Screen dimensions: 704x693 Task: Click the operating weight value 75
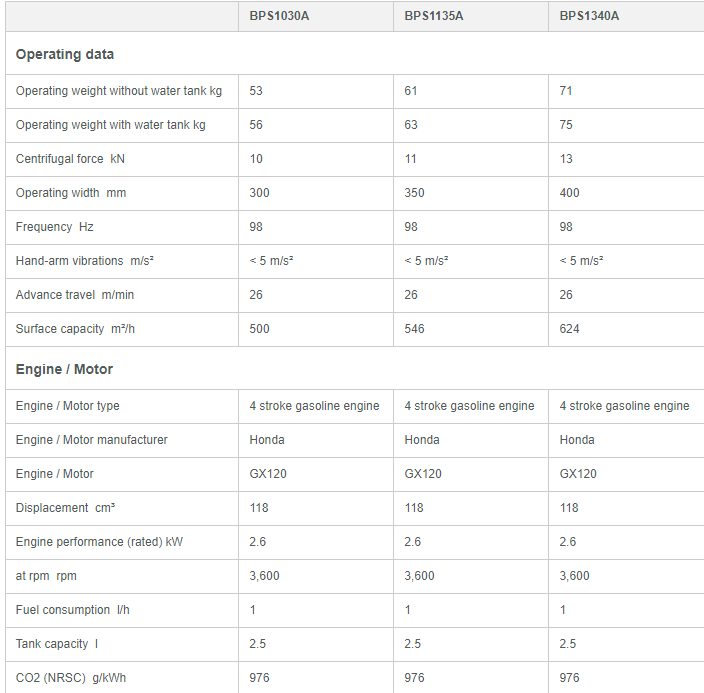coord(567,125)
